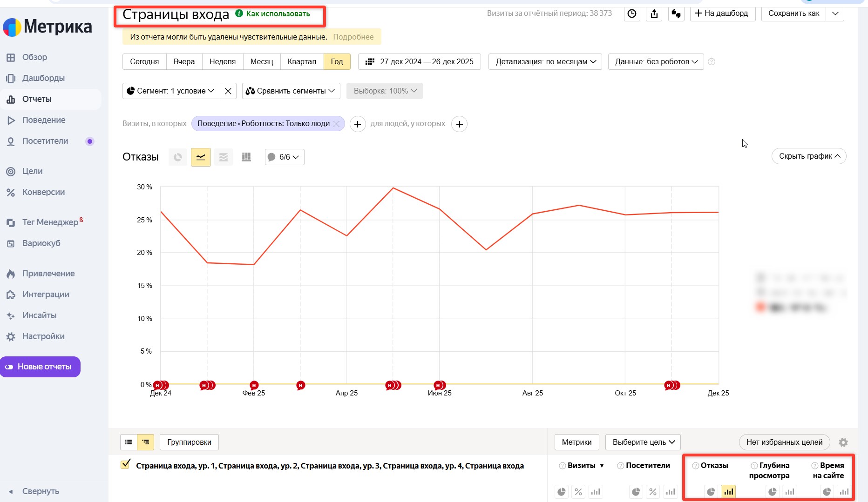Set period to Месяц
The height and width of the screenshot is (502, 868).
[x=262, y=61]
